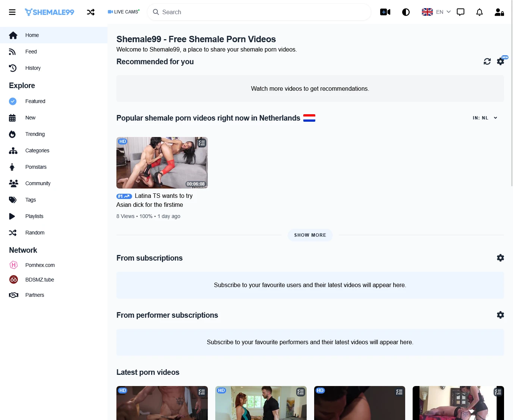513x420 pixels.
Task: Click the SHOW MORE button
Action: tap(310, 235)
